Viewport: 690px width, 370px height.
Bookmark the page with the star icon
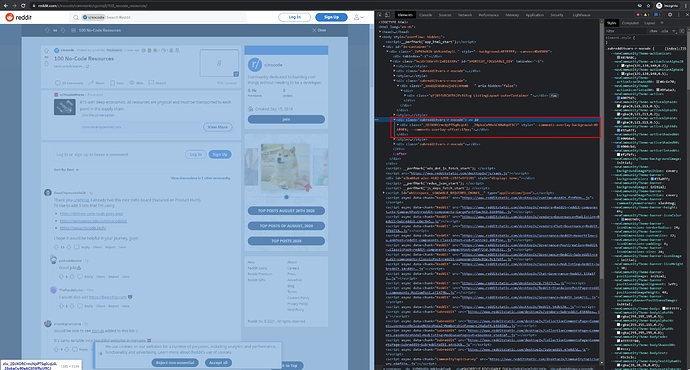coord(648,6)
